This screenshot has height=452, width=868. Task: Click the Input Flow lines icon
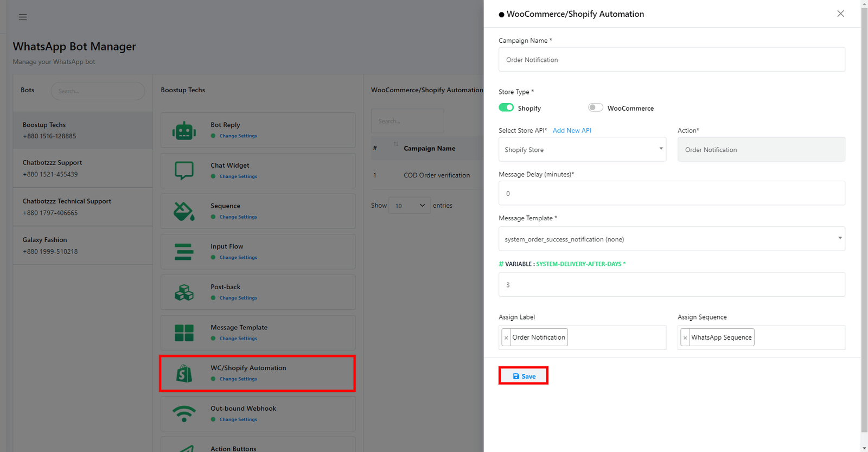pos(184,252)
